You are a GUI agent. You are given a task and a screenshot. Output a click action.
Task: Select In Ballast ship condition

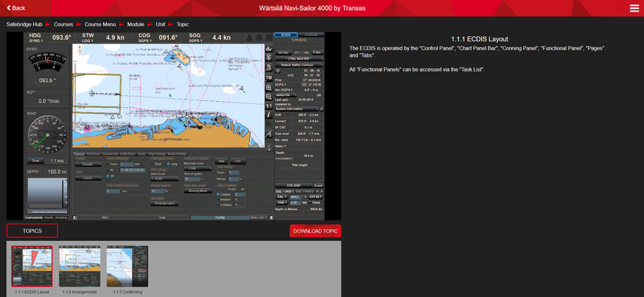[x=217, y=205]
